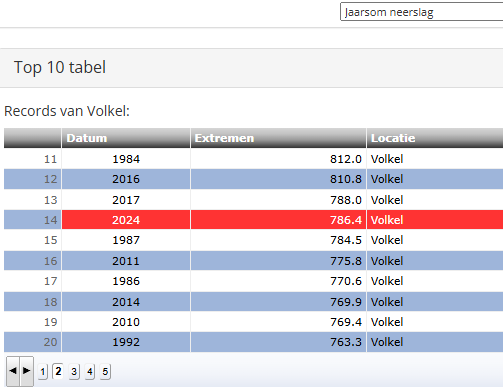Image resolution: width=503 pixels, height=387 pixels.
Task: Select page 2 in pagination
Action: (58, 371)
